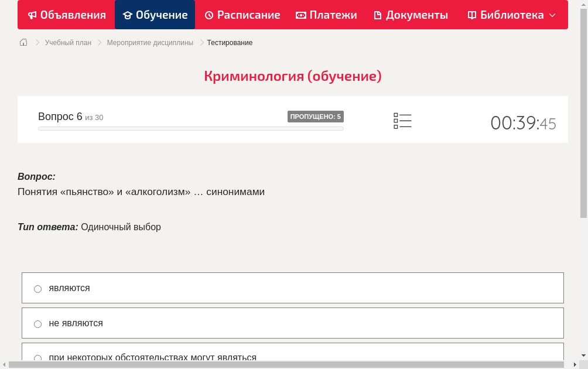The image size is (588, 369).
Task: Click the bank card icon on Платежи
Action: (300, 15)
